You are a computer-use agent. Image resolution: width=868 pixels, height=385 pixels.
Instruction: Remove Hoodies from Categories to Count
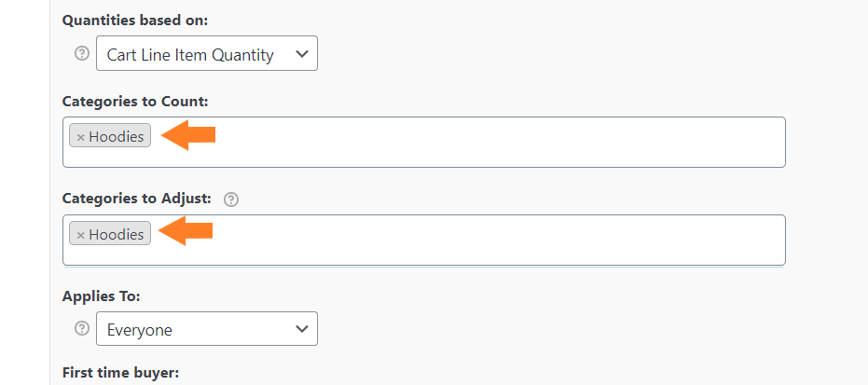click(80, 137)
